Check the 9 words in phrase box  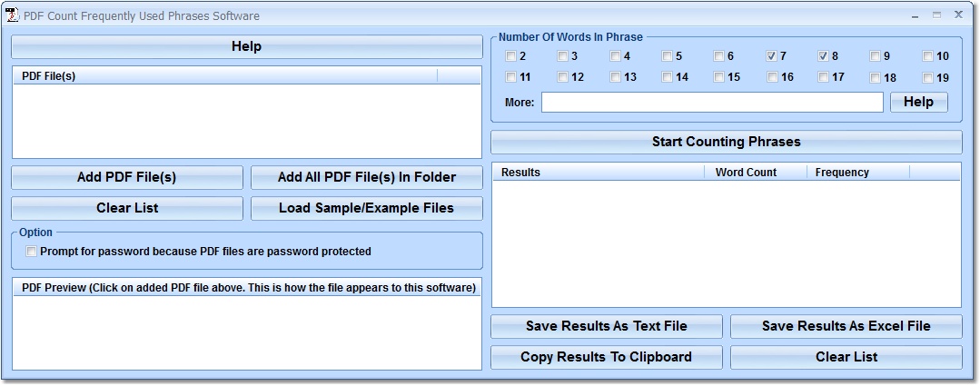[x=876, y=56]
